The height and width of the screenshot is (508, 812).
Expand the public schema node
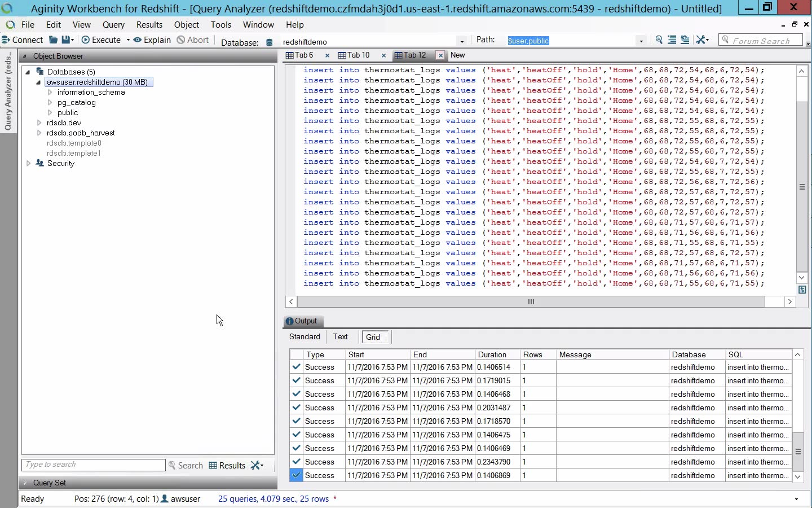(x=50, y=113)
